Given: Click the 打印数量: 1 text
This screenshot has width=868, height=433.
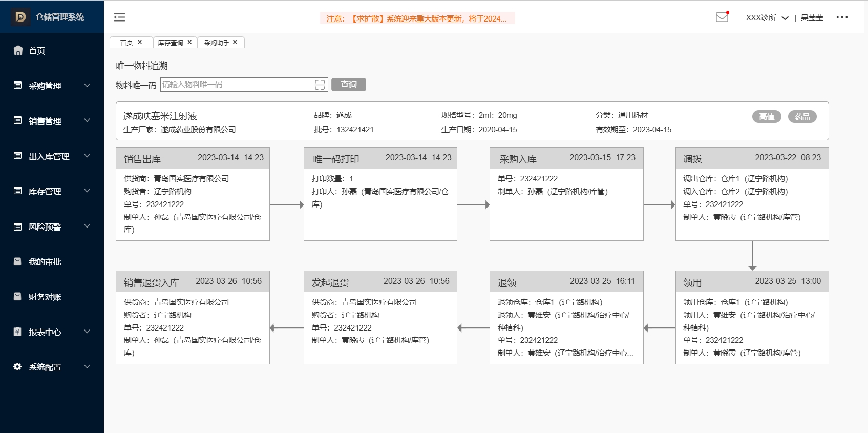Looking at the screenshot, I should 332,179.
